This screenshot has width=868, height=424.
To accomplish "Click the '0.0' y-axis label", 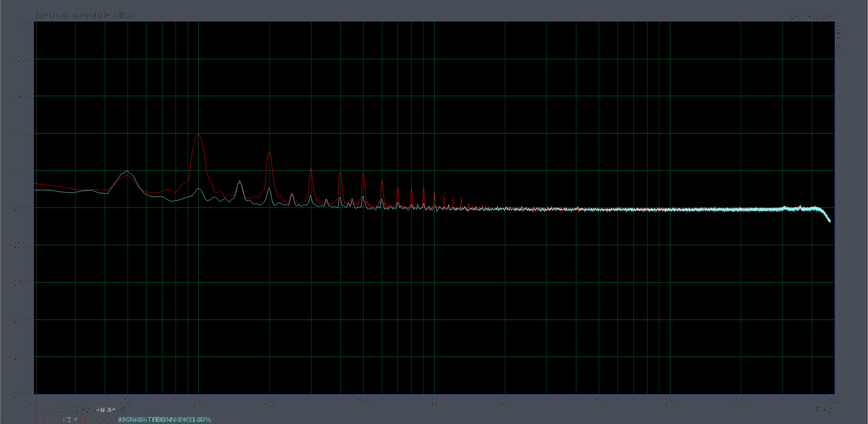I will coord(26,22).
